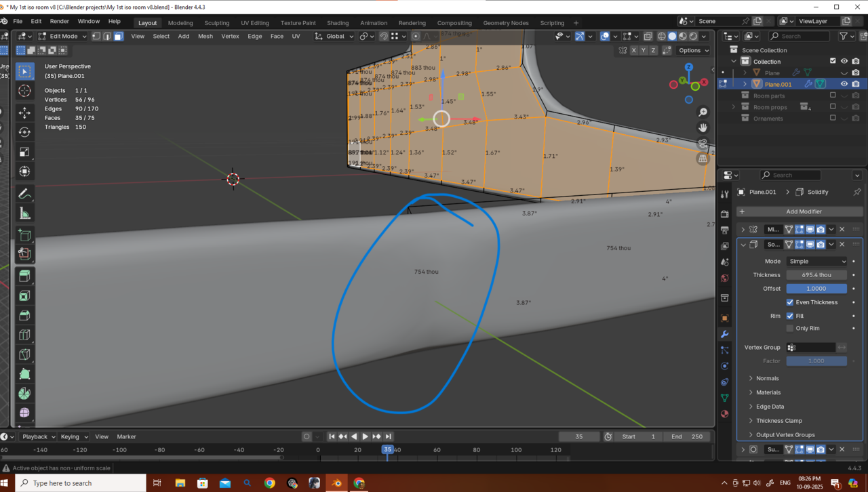Screen dimensions: 868x492
Task: Enable the Only Rim checkbox
Action: tap(790, 329)
